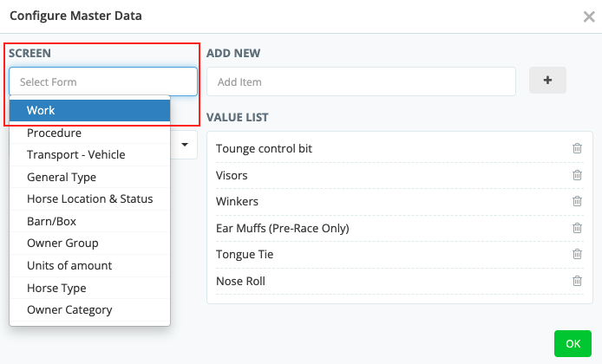Remove Winkers using its trash icon
Screen dimensions: 602x364
coord(577,201)
